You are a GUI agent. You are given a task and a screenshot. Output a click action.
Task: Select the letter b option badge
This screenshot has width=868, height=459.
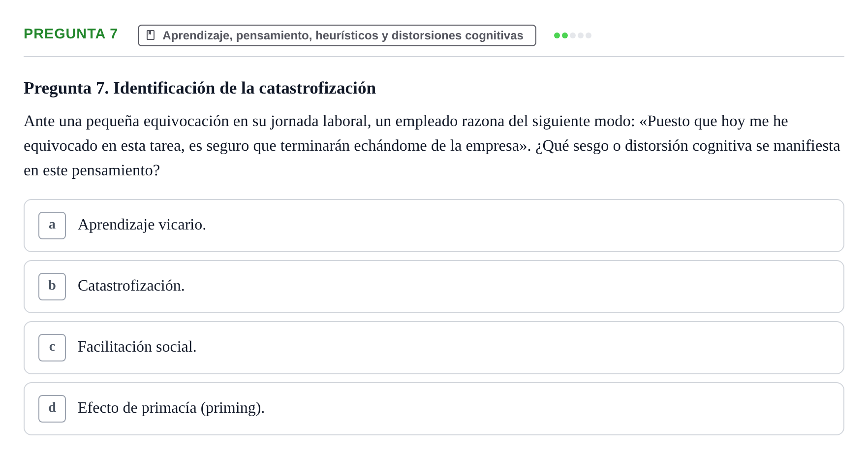tap(52, 287)
